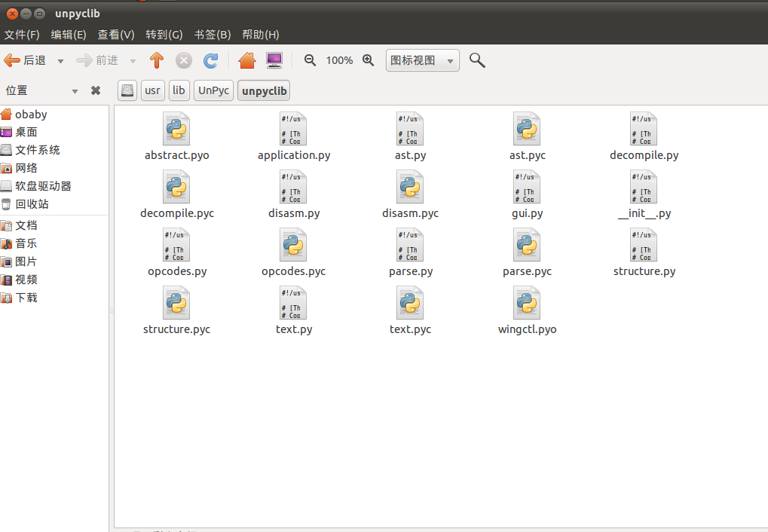
Task: Select the disasm.pyc file icon
Action: tap(410, 187)
